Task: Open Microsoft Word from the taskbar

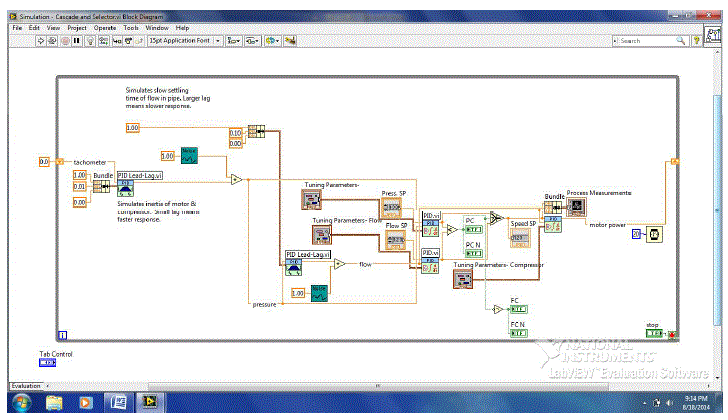Action: click(117, 402)
